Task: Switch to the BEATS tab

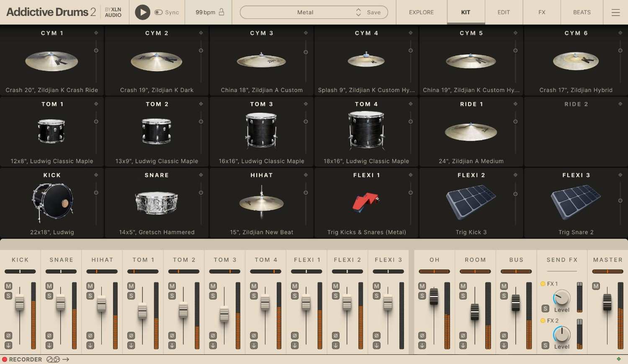Action: click(x=582, y=12)
